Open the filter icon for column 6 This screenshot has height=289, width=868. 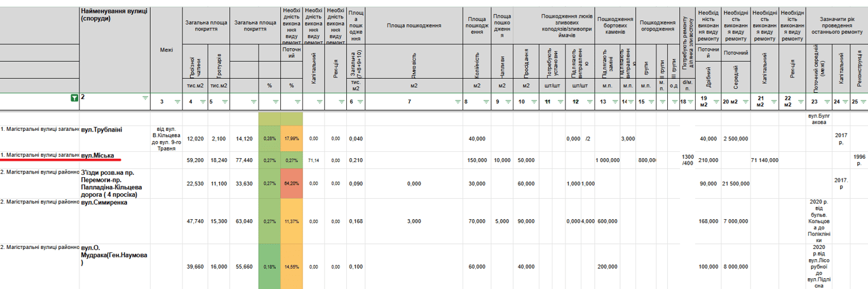pyautogui.click(x=360, y=102)
